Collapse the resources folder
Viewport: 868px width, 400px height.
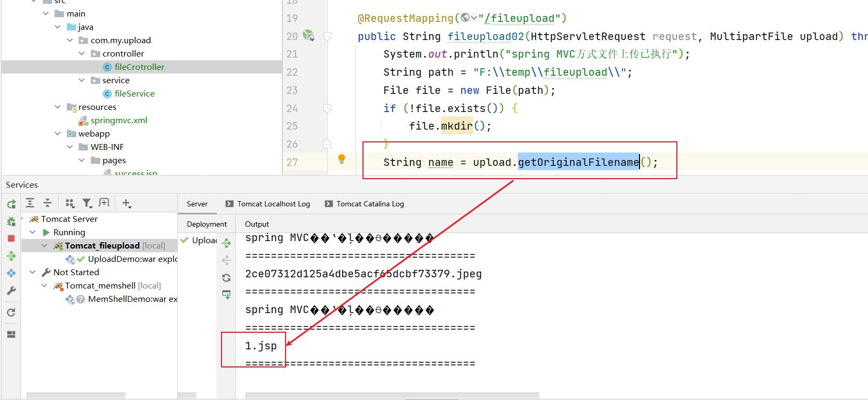point(58,107)
